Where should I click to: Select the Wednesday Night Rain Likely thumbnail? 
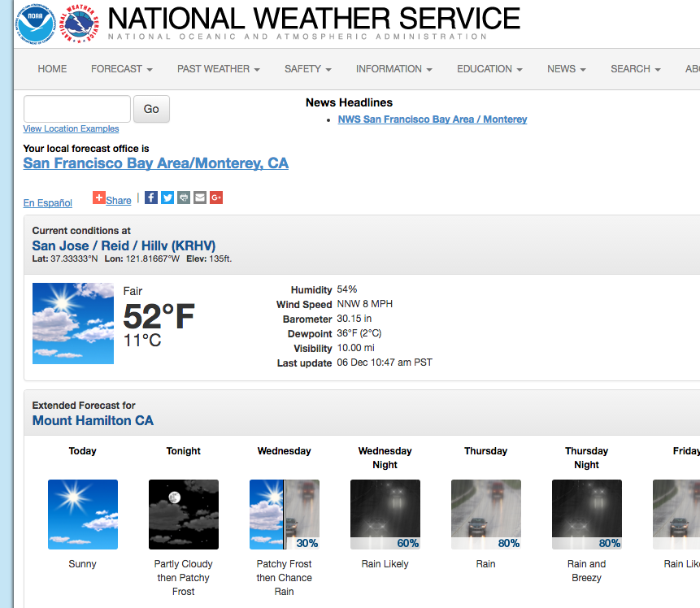coord(385,515)
